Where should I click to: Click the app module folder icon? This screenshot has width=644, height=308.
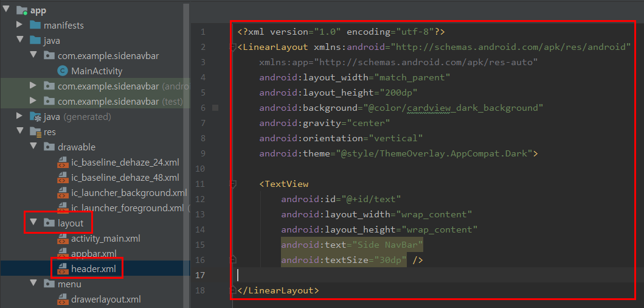point(21,11)
